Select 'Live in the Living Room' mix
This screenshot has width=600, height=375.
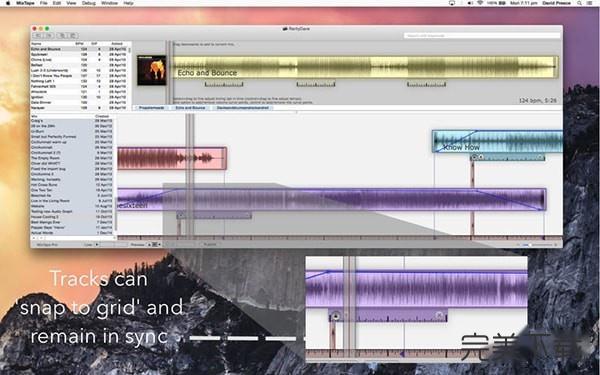[x=72, y=201]
